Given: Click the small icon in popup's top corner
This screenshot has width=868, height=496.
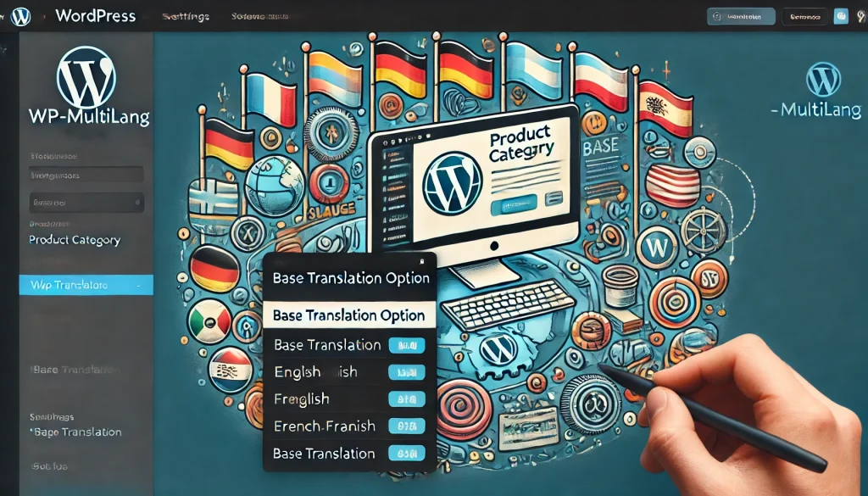Looking at the screenshot, I should click(x=422, y=261).
